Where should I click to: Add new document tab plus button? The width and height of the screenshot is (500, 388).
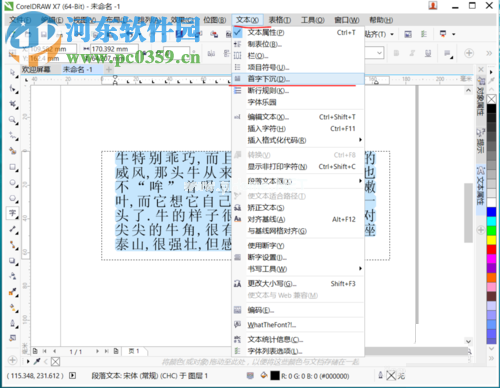pyautogui.click(x=109, y=69)
